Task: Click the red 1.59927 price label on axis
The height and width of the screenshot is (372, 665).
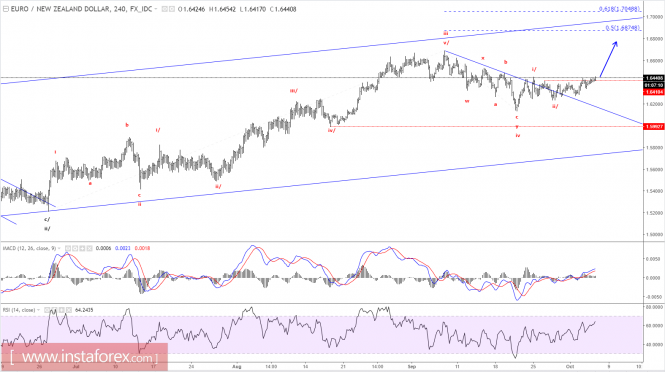Action: [x=654, y=126]
